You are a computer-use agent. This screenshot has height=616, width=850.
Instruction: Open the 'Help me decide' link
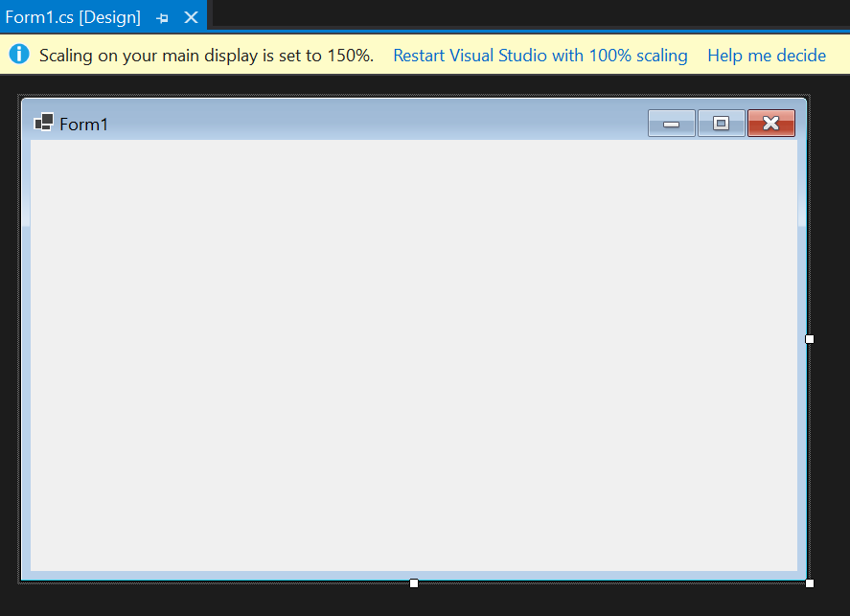click(x=767, y=55)
